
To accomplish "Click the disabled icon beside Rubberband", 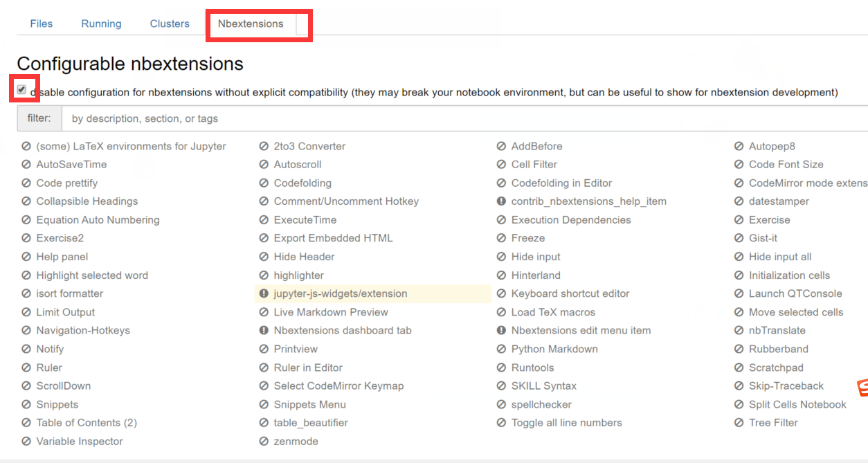I will tap(739, 349).
